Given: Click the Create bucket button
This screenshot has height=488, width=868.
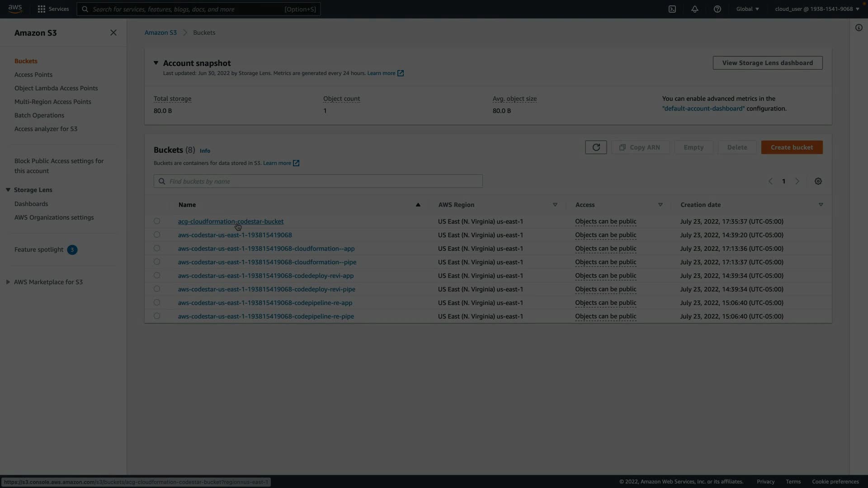Looking at the screenshot, I should coord(792,147).
